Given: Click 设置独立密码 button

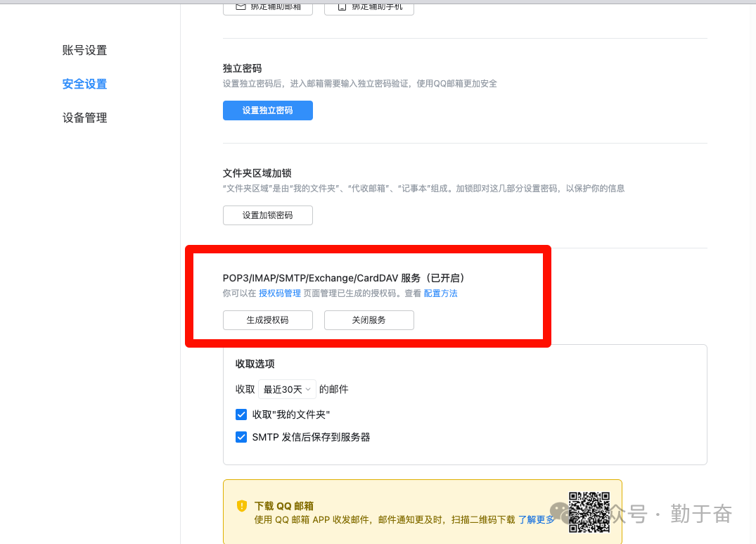Looking at the screenshot, I should click(x=268, y=110).
